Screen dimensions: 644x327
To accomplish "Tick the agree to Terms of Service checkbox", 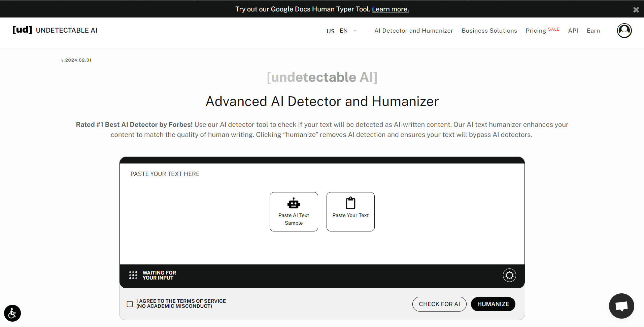I will pos(130,304).
